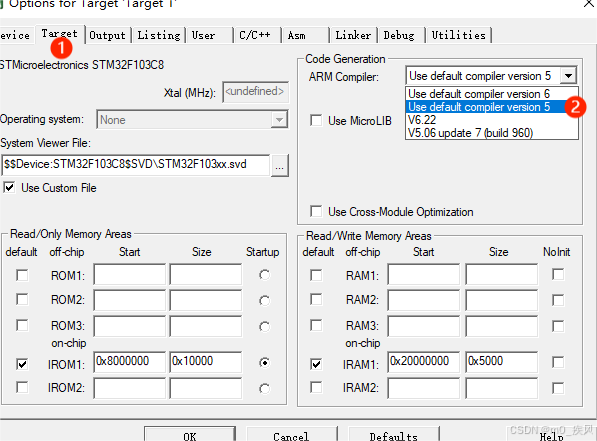Enable NoInit for IRAM2
Screen dimensions: 597x441
click(x=558, y=388)
